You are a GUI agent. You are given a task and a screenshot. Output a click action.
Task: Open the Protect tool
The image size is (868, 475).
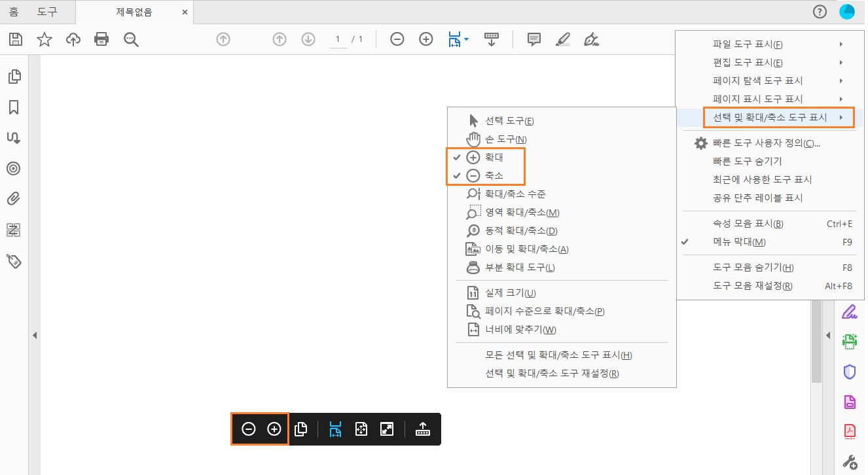(849, 372)
